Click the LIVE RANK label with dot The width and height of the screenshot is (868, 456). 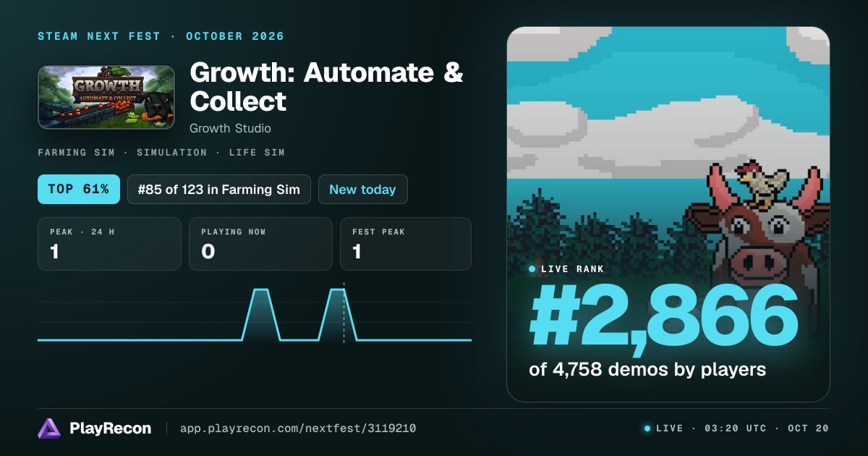566,269
